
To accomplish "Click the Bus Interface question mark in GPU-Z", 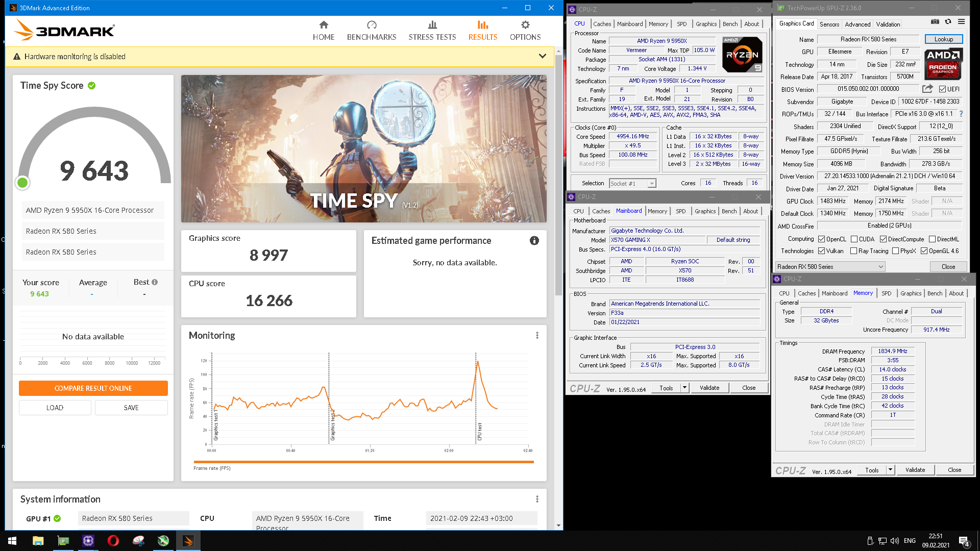I will [961, 114].
